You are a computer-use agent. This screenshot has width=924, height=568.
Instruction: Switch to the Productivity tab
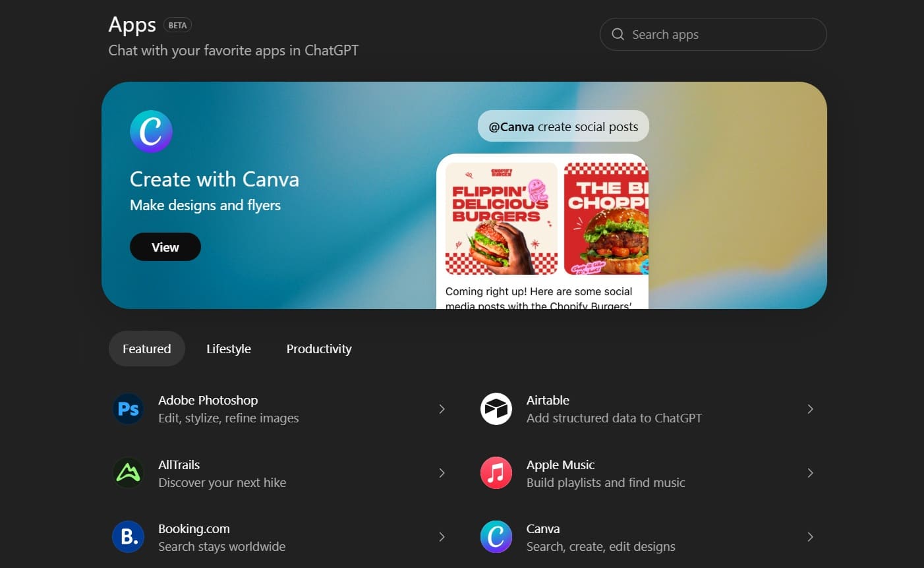tap(318, 349)
